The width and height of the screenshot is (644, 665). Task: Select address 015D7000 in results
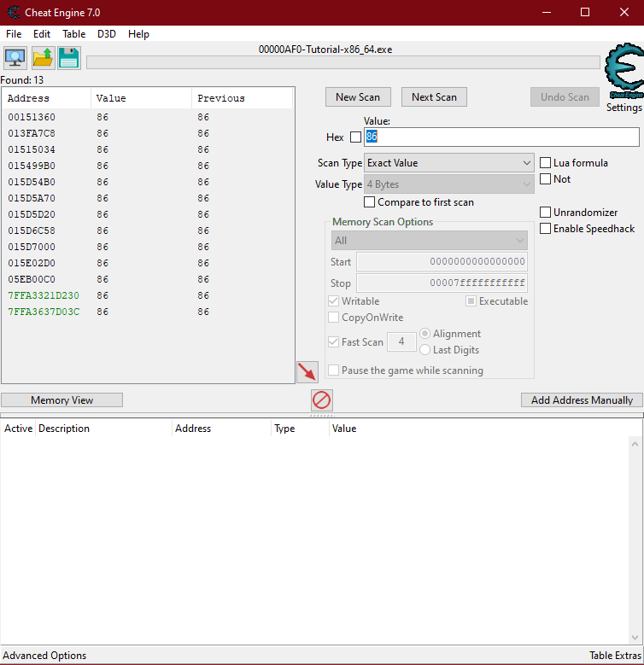(x=32, y=247)
